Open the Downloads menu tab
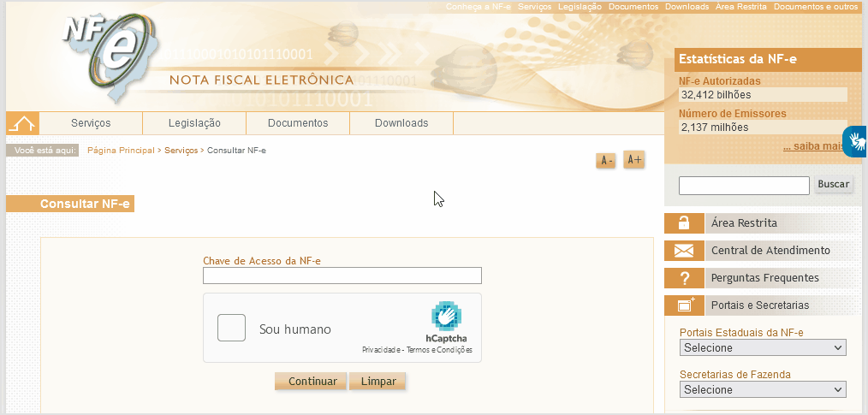This screenshot has height=415, width=868. (x=401, y=123)
